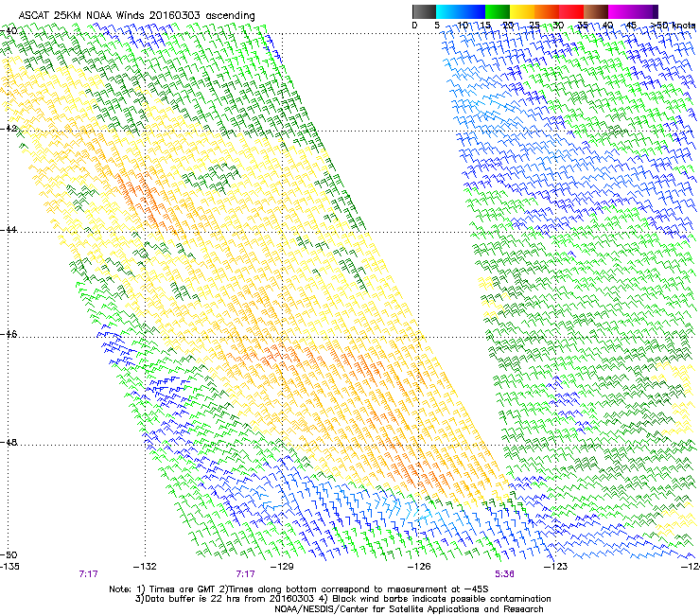Viewport: 700px width, 615px height.
Task: Click the '-123' longitude label
Action: (x=555, y=567)
